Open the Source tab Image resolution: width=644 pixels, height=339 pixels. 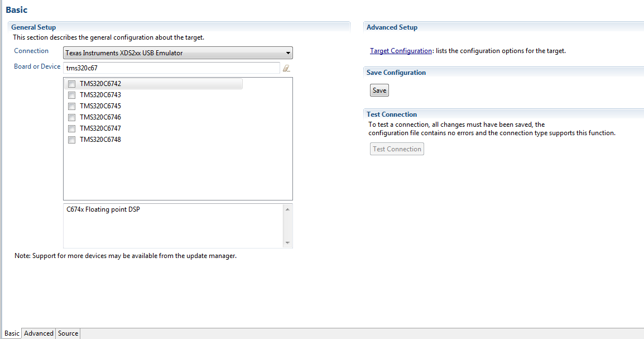tap(68, 333)
